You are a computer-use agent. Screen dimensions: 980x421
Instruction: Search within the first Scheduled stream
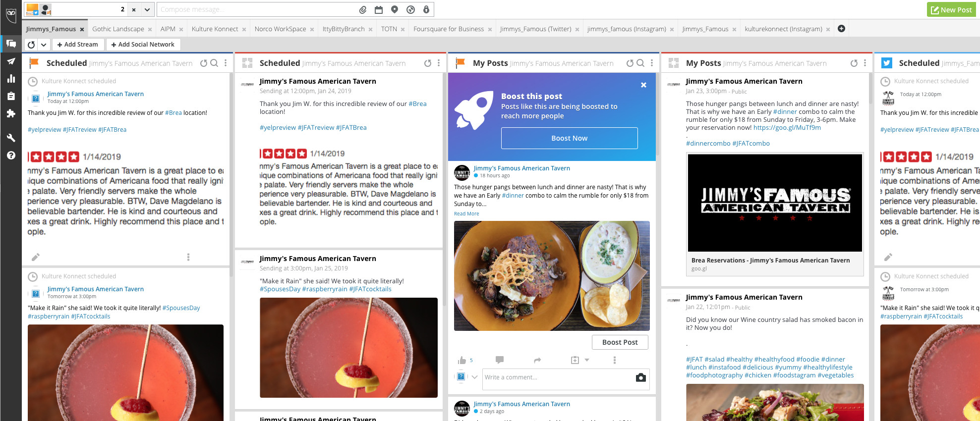pos(214,63)
